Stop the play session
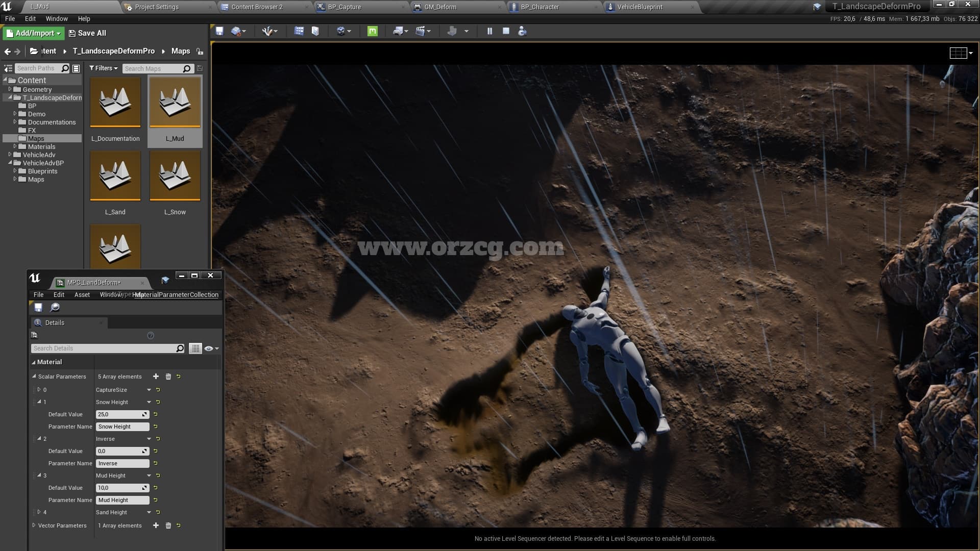 pos(506,31)
